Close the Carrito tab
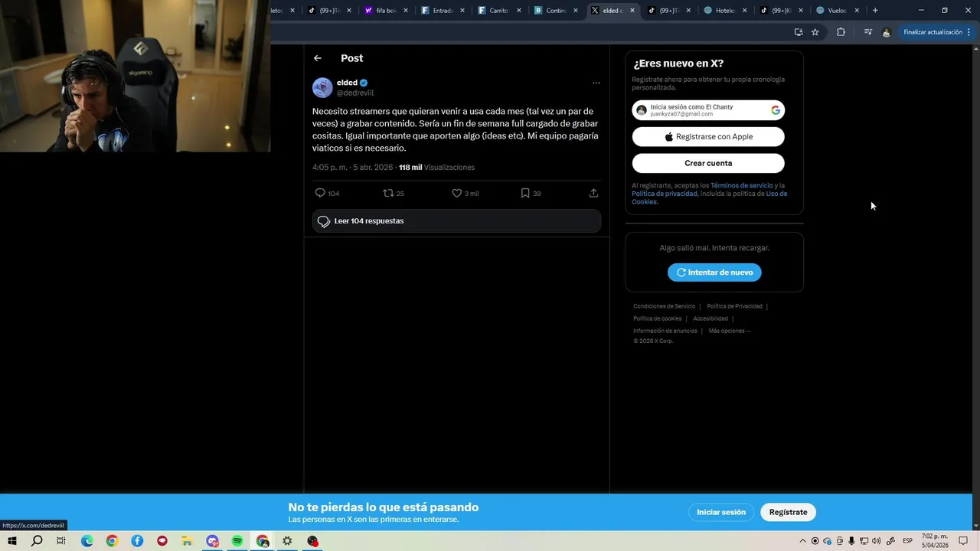Image resolution: width=980 pixels, height=551 pixels. (519, 11)
